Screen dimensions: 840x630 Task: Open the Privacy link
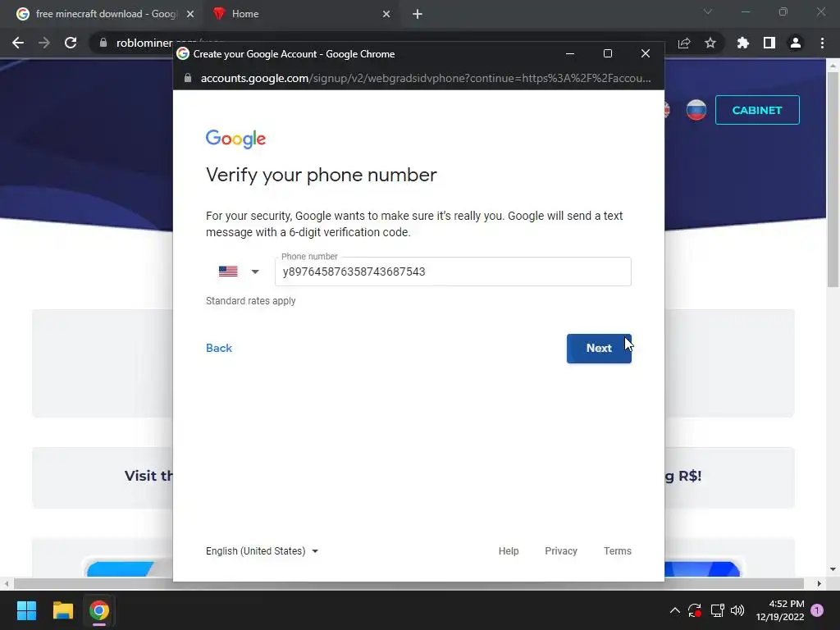(561, 550)
